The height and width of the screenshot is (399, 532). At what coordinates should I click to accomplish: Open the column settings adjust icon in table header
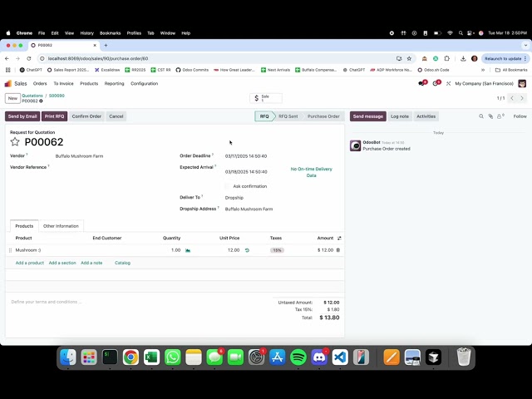coord(339,239)
